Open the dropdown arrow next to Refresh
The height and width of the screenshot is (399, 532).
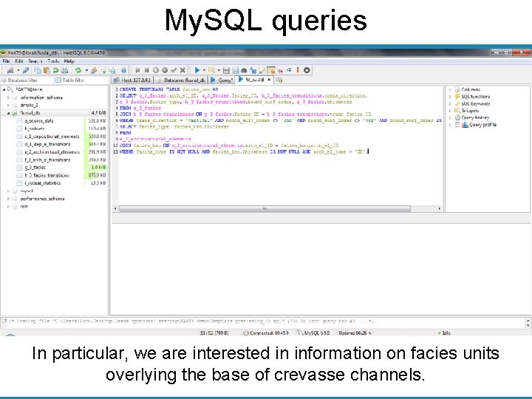tap(86, 70)
